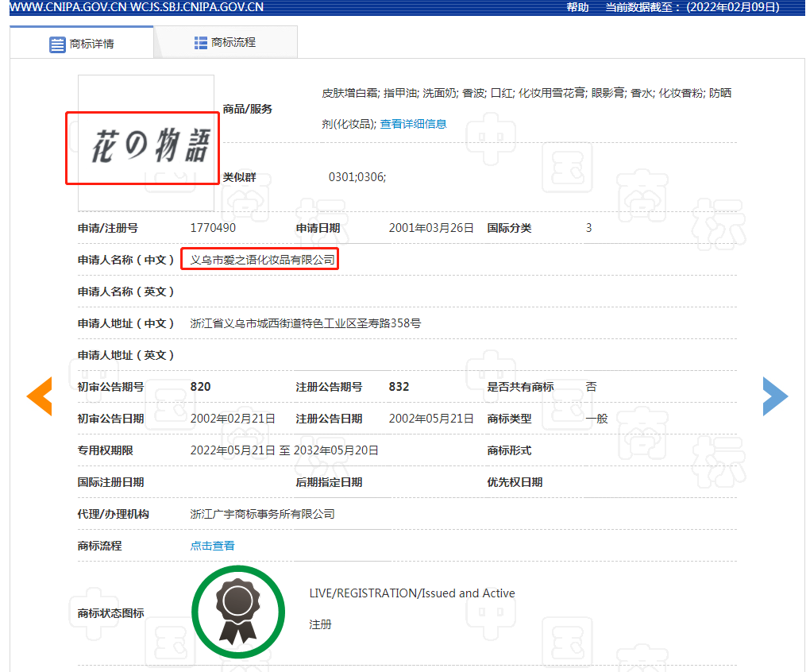Click the similar group codes 0301;0306;

tap(357, 177)
